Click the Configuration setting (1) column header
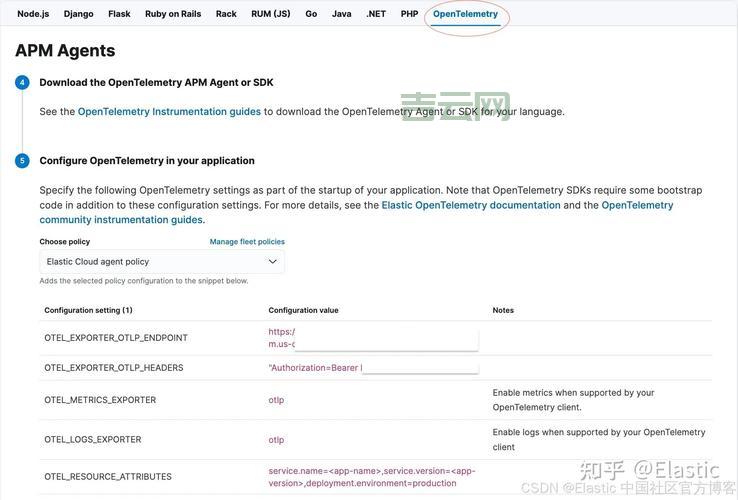 [x=88, y=310]
